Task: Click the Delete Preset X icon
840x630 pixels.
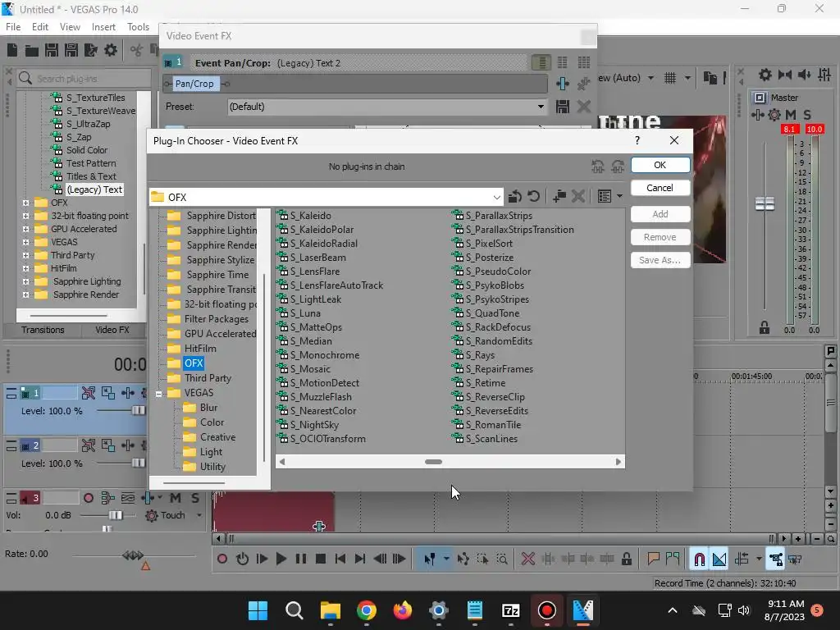Action: 584,107
